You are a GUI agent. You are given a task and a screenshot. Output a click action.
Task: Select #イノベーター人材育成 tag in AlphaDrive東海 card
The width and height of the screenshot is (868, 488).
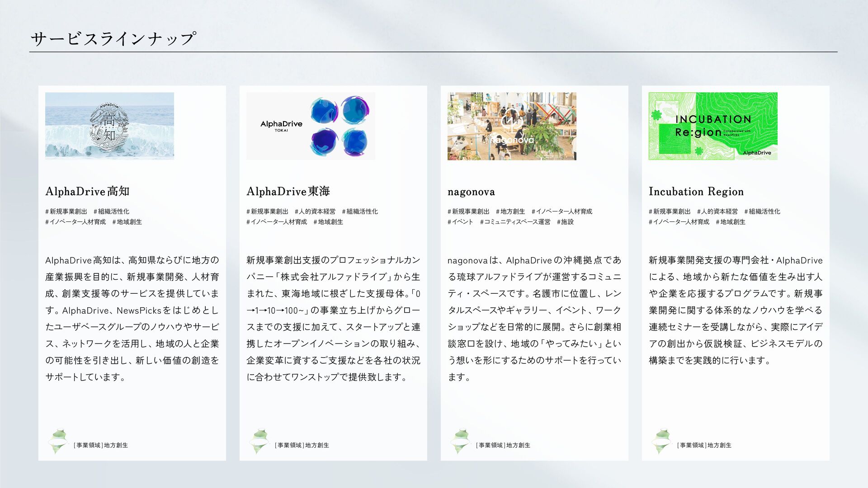tap(277, 222)
